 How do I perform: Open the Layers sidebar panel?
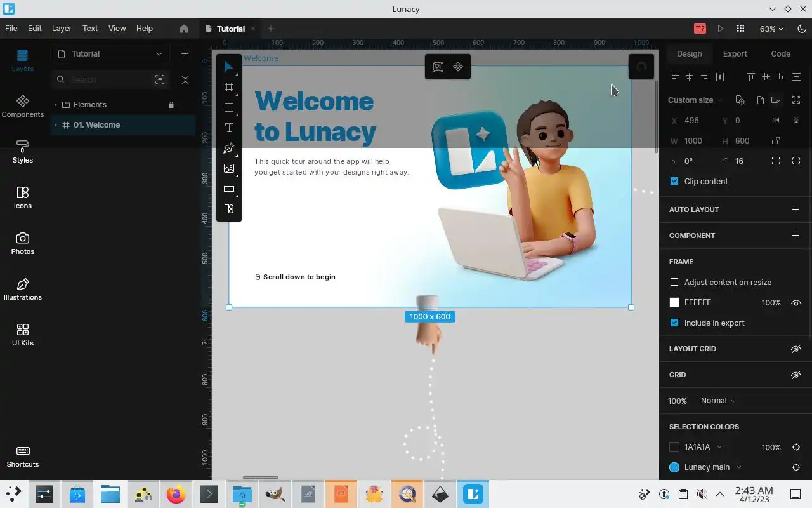click(23, 60)
